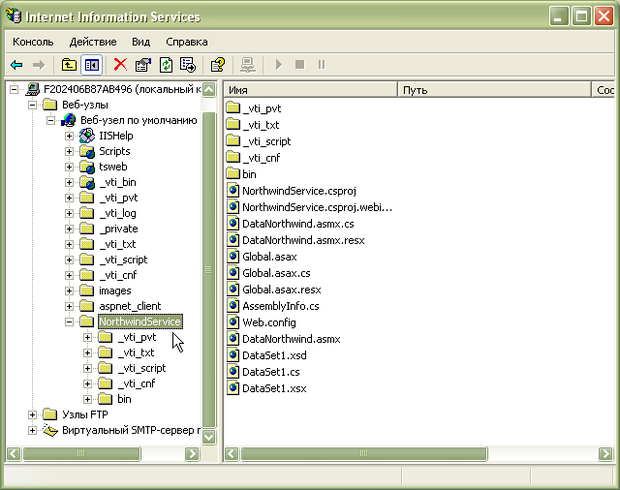Click the Stop item square icon
Image resolution: width=620 pixels, height=490 pixels.
[x=300, y=64]
